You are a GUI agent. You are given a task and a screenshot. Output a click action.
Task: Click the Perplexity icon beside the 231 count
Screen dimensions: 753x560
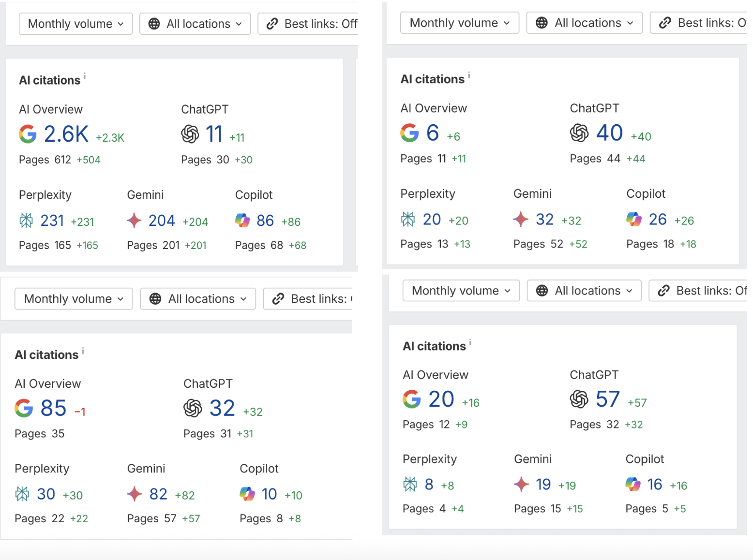tap(26, 221)
